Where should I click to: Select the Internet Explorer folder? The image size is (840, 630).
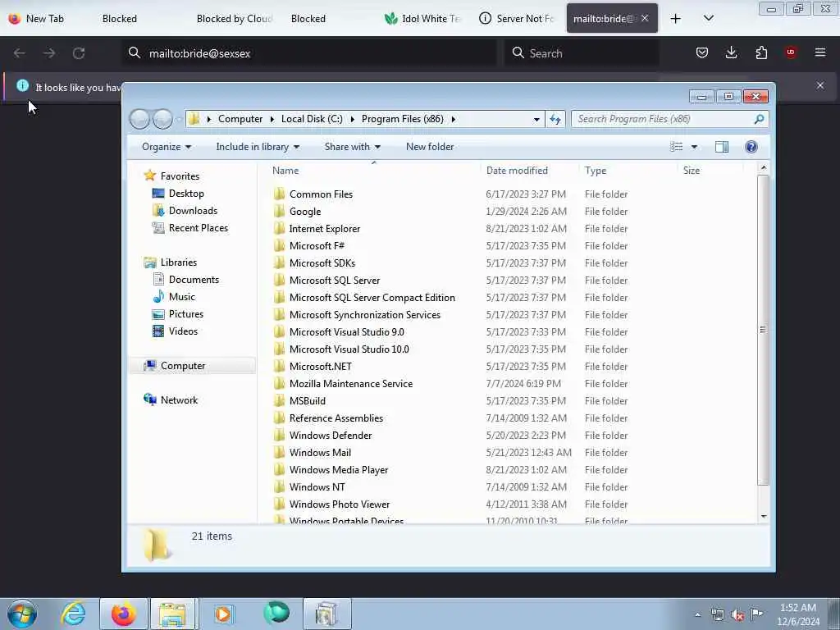[x=324, y=228]
